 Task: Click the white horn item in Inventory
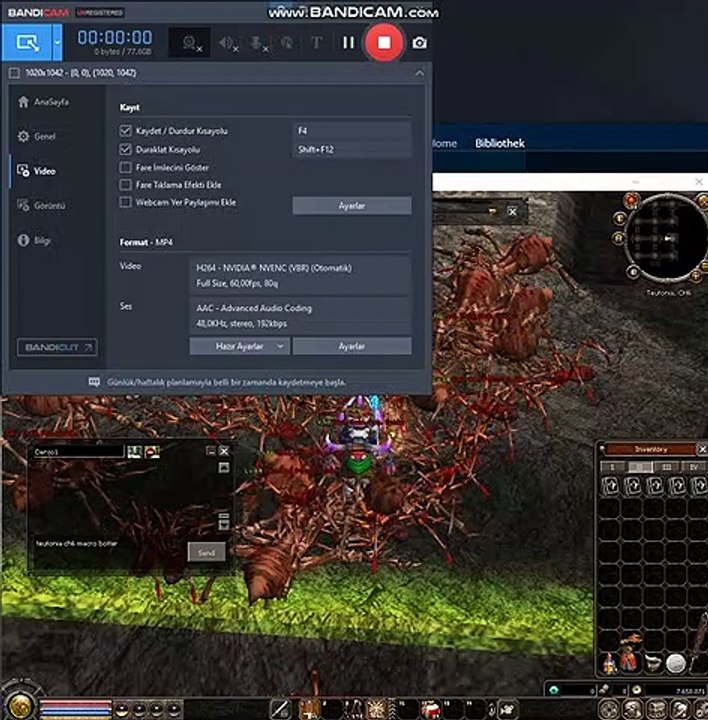click(x=653, y=664)
